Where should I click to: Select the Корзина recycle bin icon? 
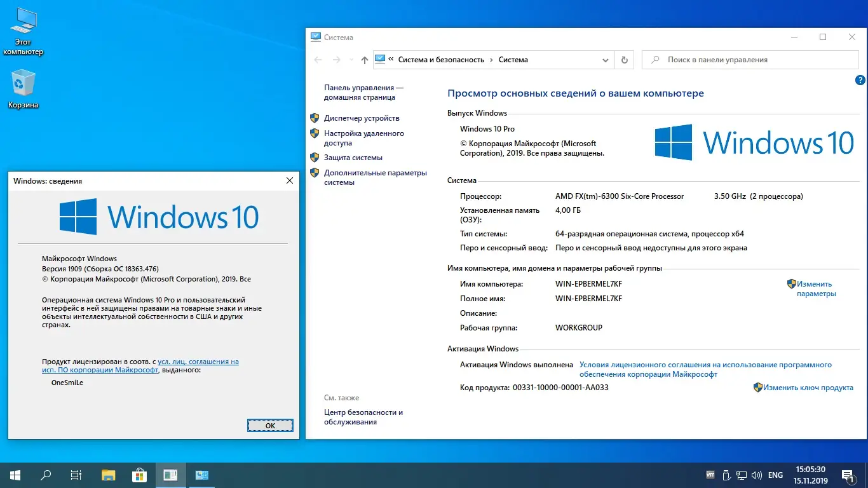pos(24,89)
